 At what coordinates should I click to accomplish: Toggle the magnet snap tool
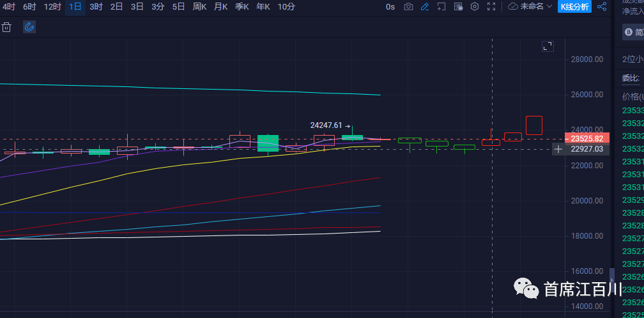(29, 27)
